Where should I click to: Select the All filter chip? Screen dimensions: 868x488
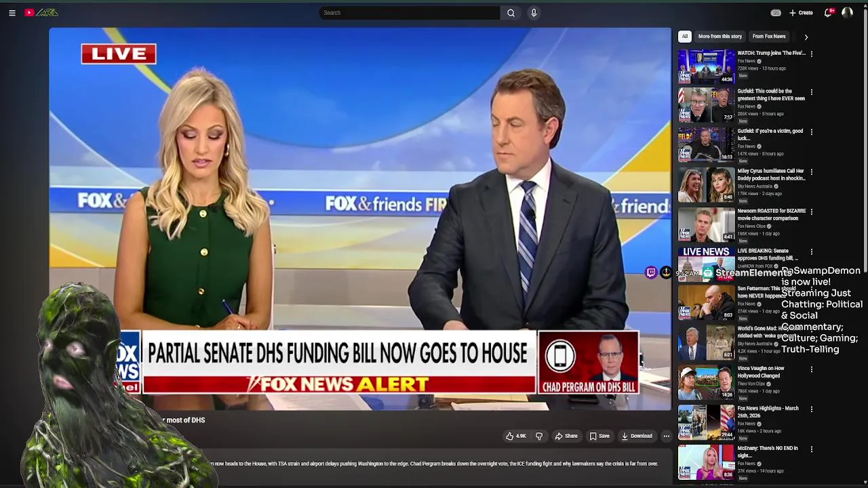coord(685,37)
